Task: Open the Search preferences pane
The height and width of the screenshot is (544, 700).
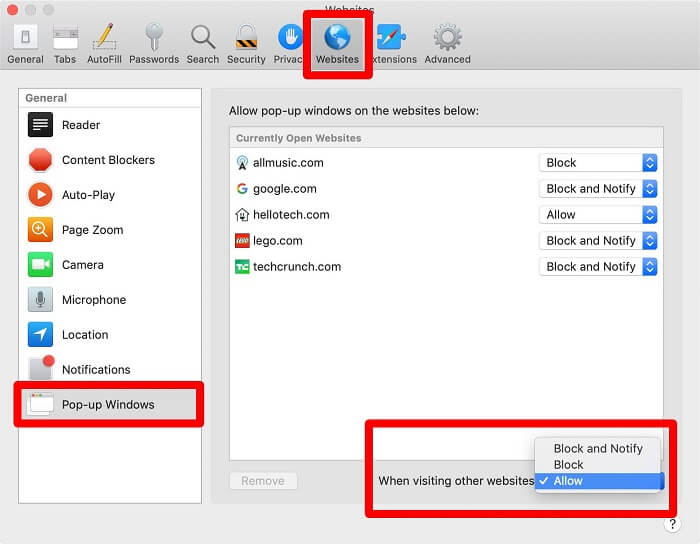Action: coord(203,45)
